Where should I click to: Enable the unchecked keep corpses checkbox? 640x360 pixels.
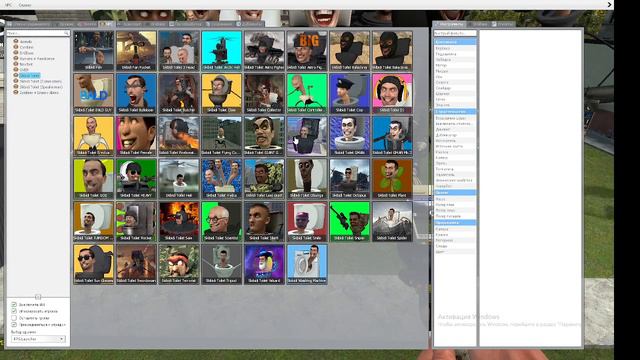coord(14,318)
